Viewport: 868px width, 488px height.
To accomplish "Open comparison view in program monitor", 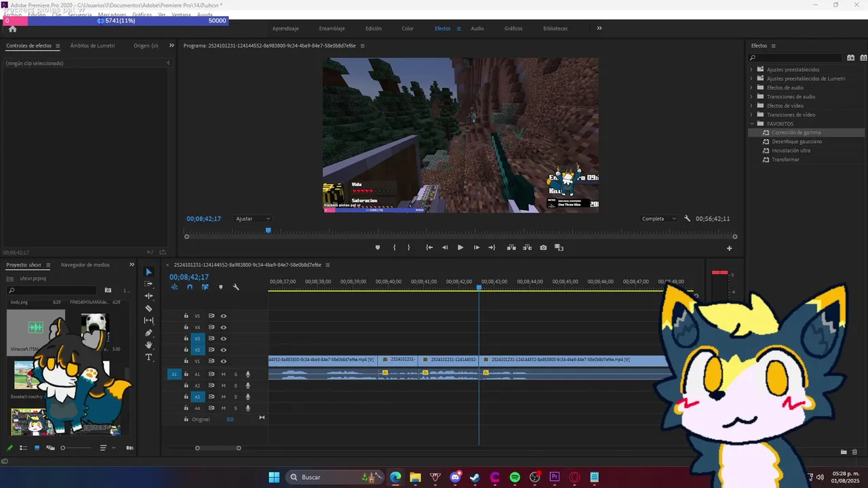I will coord(559,247).
